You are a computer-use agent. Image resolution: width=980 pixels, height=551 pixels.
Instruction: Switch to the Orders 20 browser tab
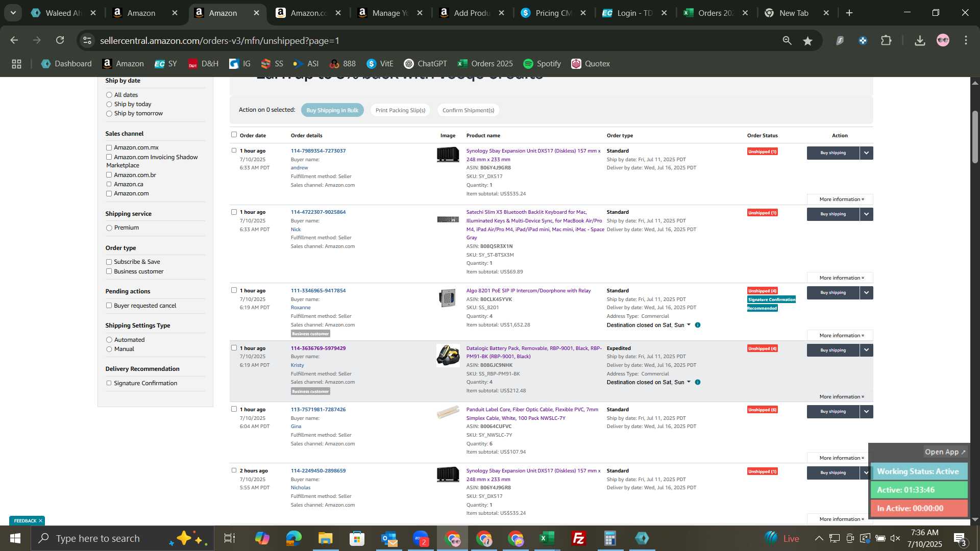click(715, 13)
